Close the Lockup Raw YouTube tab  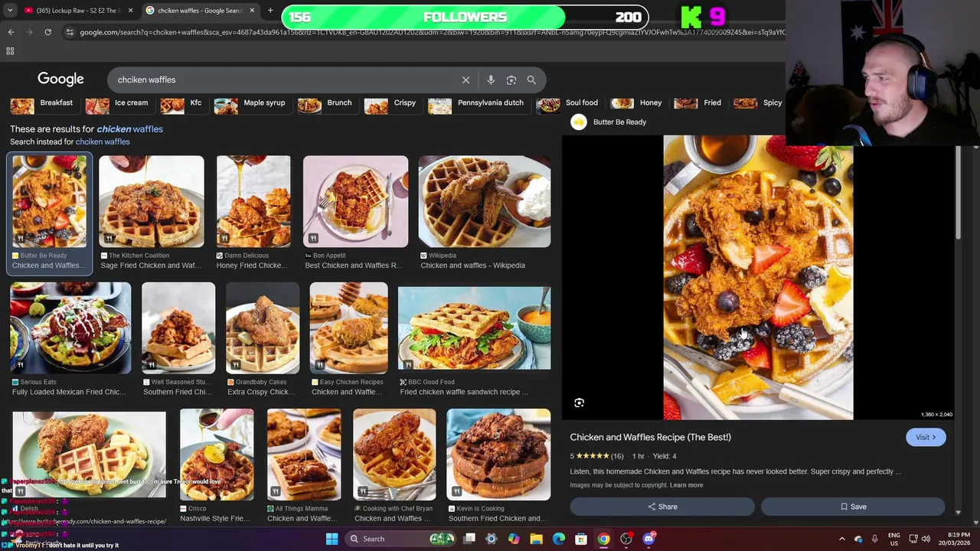point(130,11)
